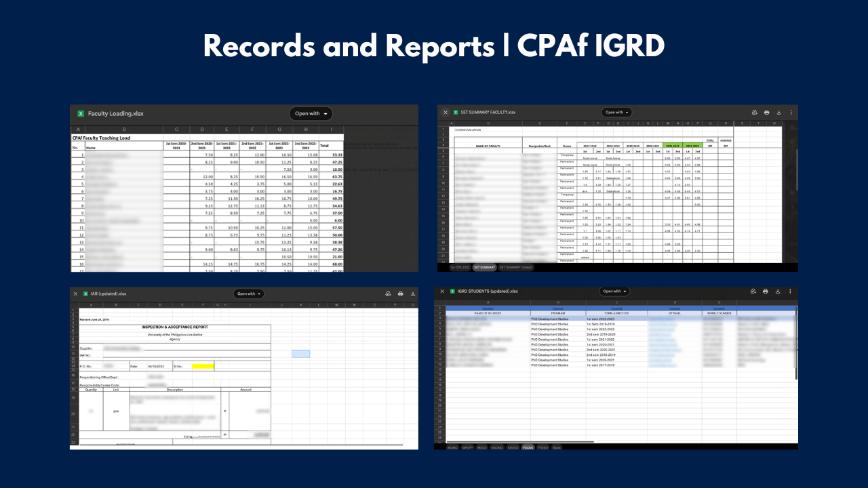The width and height of the screenshot is (868, 488).
Task: Print the IGRD STUDENTS (updated).xlsx file
Action: click(766, 291)
